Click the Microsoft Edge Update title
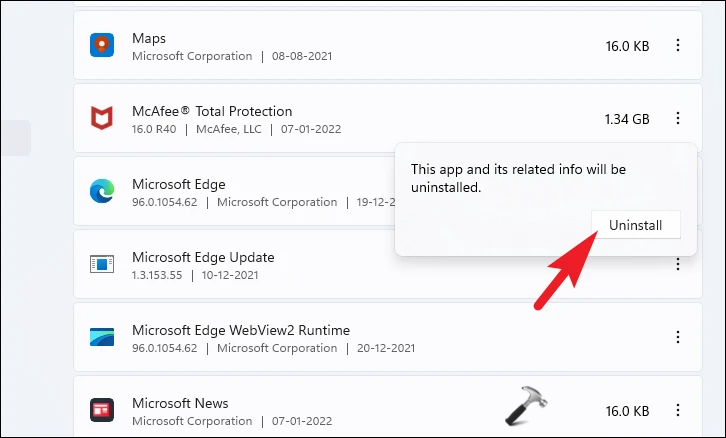 click(x=203, y=257)
